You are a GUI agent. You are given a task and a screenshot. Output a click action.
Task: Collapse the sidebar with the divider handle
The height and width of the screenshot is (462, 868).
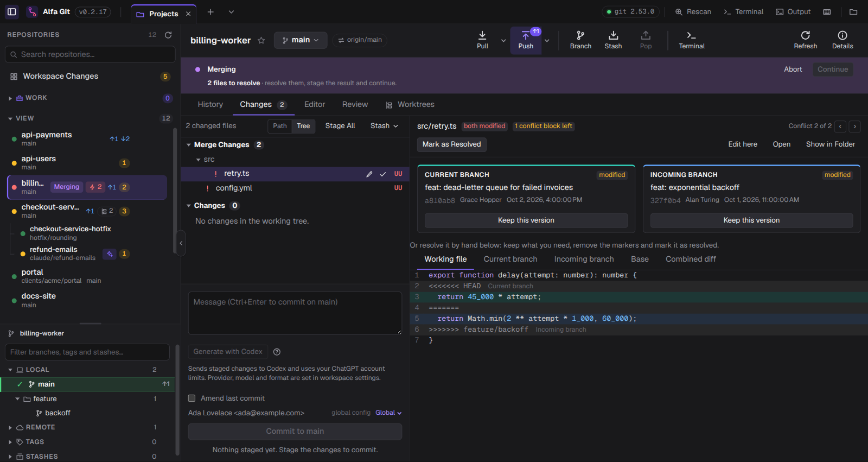(x=181, y=243)
